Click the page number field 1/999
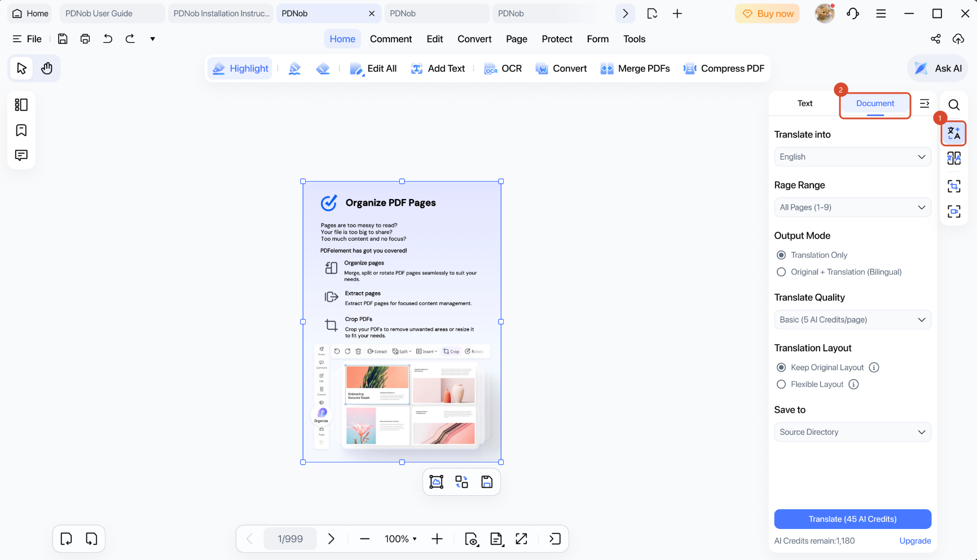977x560 pixels. [x=290, y=539]
